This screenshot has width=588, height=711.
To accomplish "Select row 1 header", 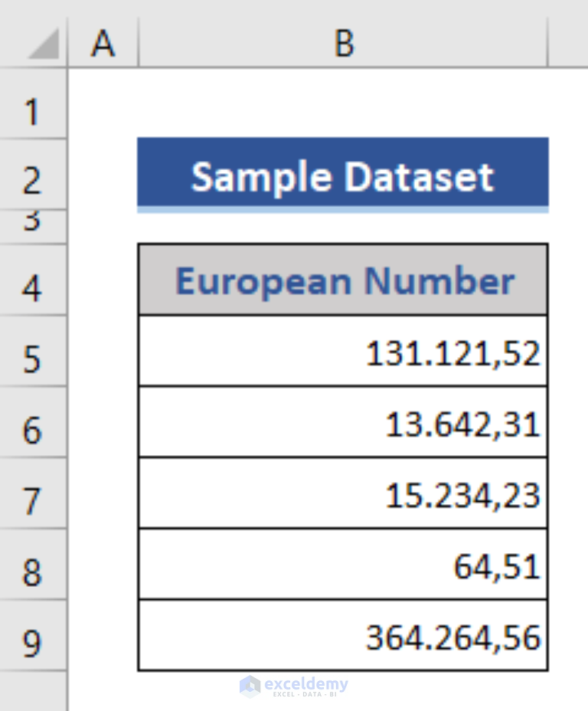I will [33, 104].
